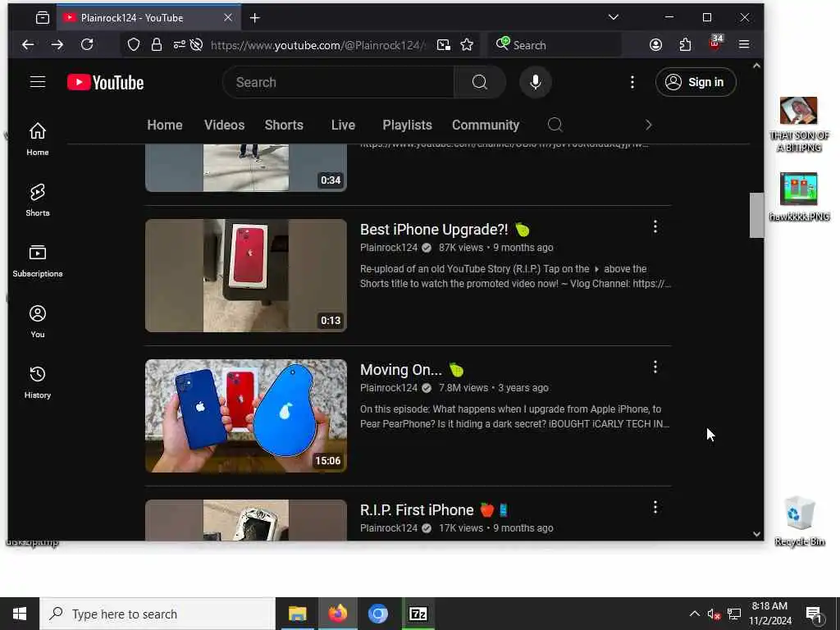This screenshot has width=840, height=630.
Task: Go back with browser back arrow
Action: point(28,44)
